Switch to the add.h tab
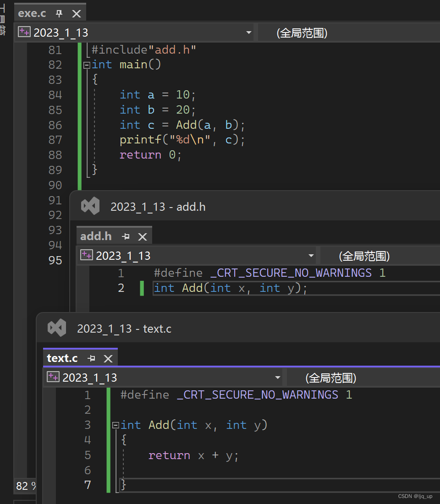 (96, 236)
